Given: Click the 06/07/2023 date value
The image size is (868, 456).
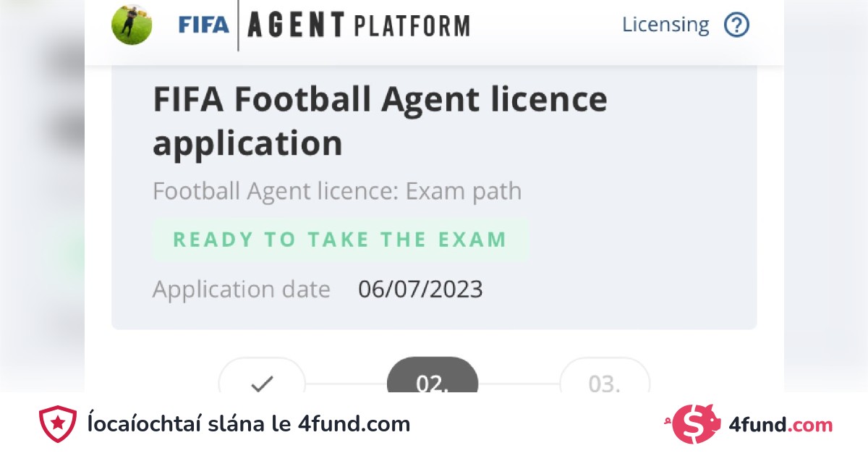Looking at the screenshot, I should pos(420,290).
